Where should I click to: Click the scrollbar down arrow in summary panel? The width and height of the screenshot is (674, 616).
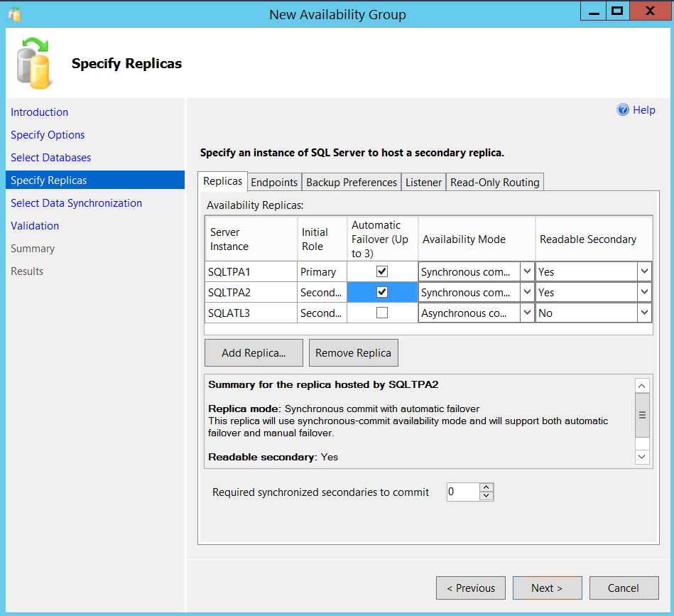[641, 457]
